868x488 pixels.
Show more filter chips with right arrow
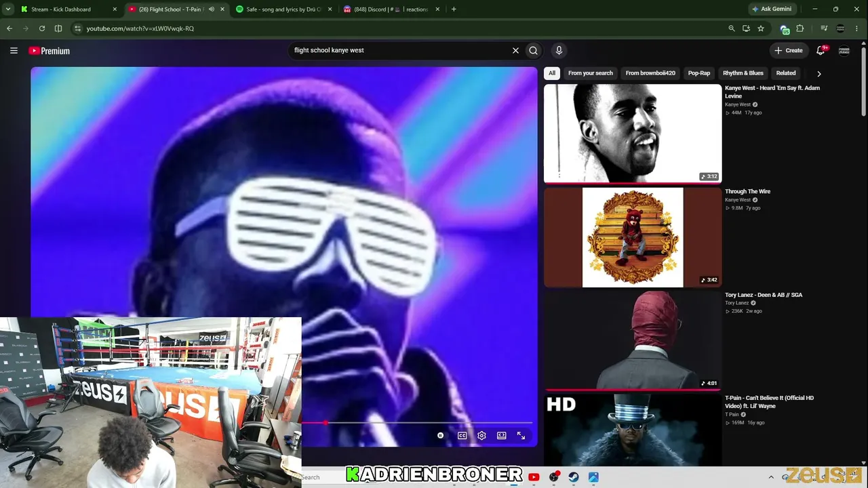tap(818, 73)
